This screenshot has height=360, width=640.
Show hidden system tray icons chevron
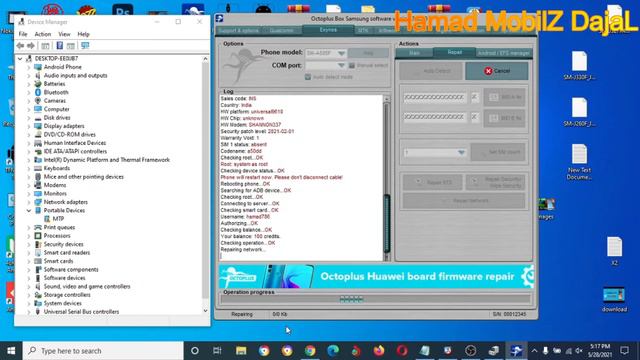(534, 351)
